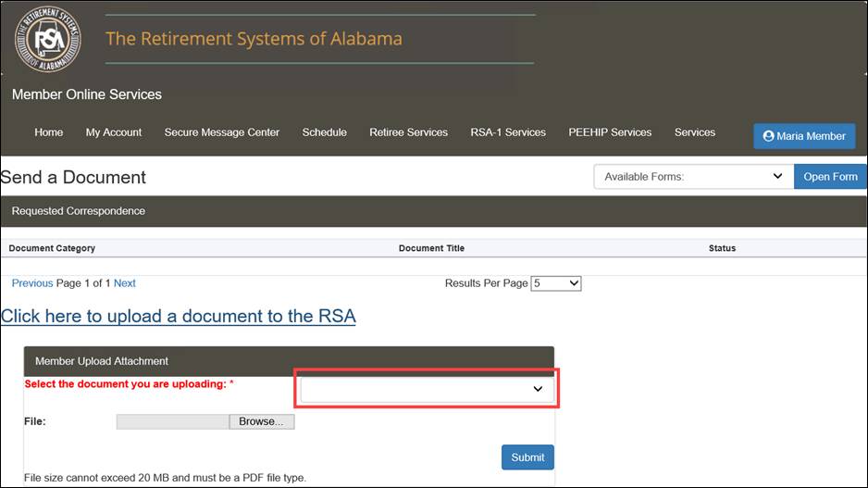Expand the Results Per Page selector
The image size is (868, 488).
pyautogui.click(x=556, y=283)
